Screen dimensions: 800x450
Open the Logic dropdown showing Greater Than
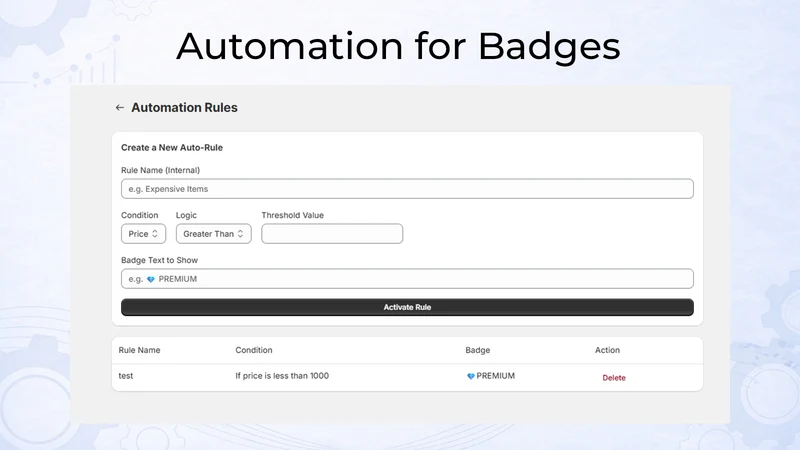[214, 234]
